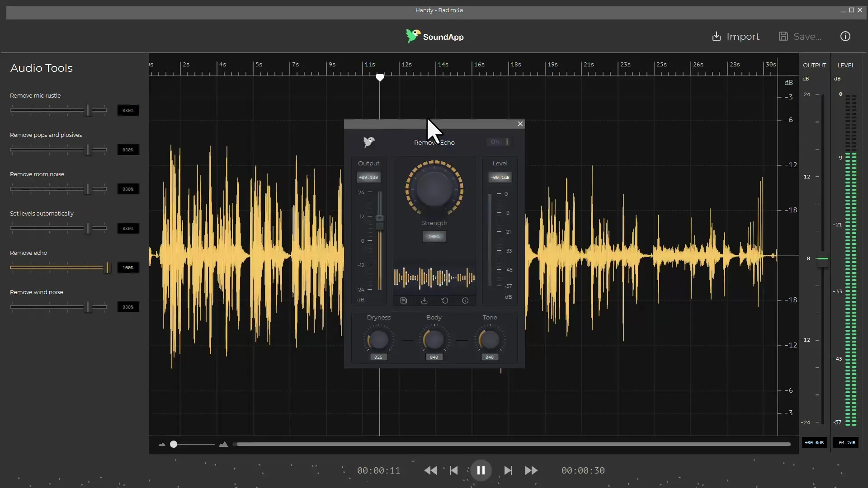Click the plugin mini waveform preview

click(x=434, y=277)
